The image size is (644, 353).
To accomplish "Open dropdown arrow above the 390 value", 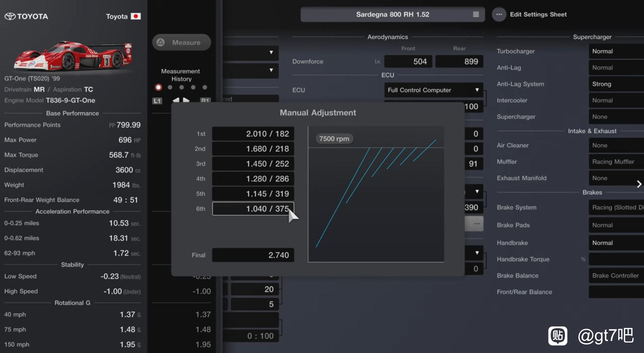I will (x=477, y=192).
